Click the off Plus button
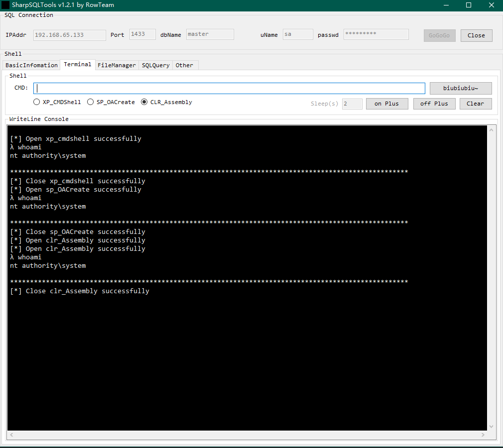This screenshot has width=503, height=448. tap(434, 104)
